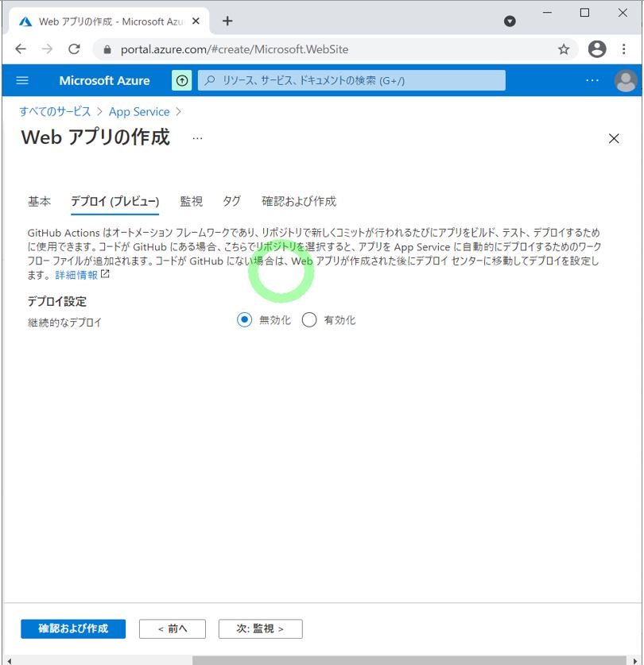Image resolution: width=644 pixels, height=665 pixels.
Task: Close the Web アプリの作成 browser tab
Action: [x=196, y=21]
